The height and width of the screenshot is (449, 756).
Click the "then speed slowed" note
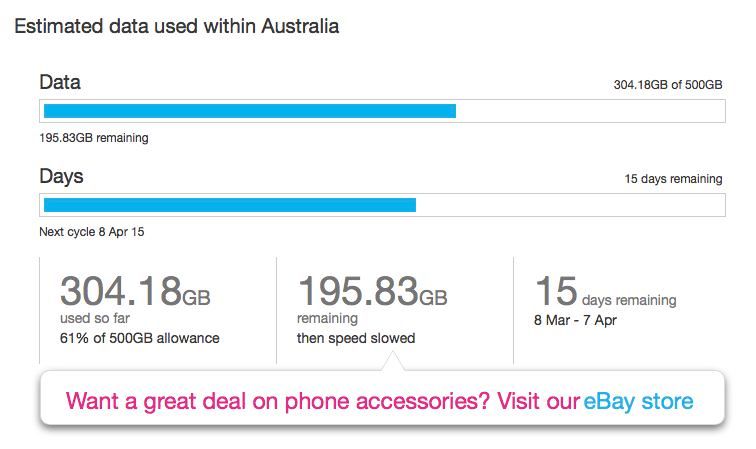pyautogui.click(x=356, y=338)
